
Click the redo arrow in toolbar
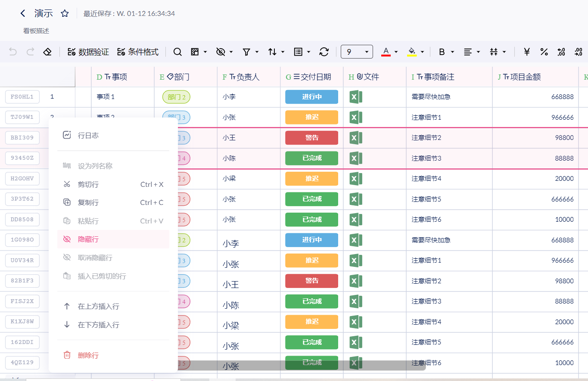[30, 52]
